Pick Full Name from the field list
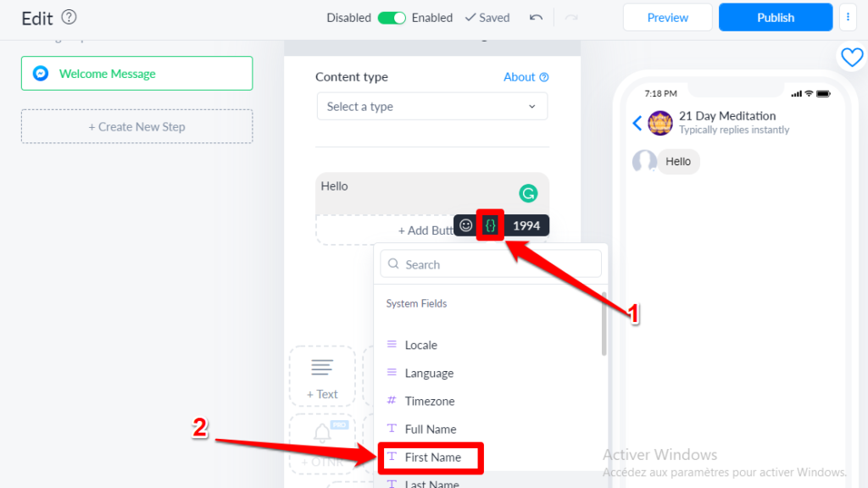 [x=431, y=430]
